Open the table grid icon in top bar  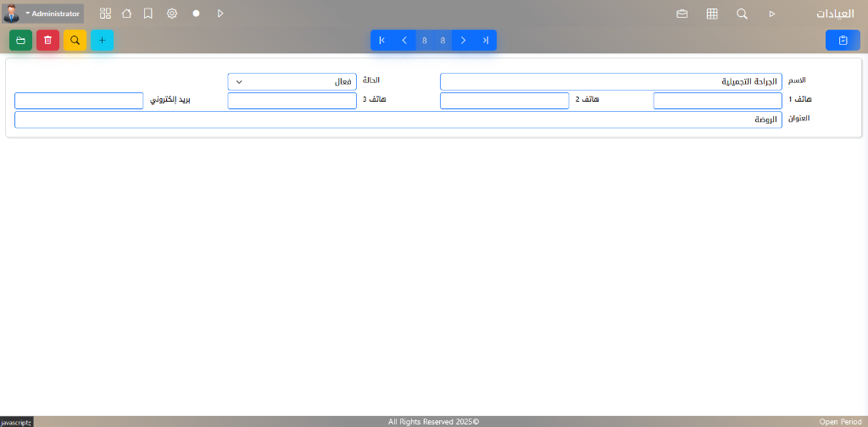tap(712, 14)
